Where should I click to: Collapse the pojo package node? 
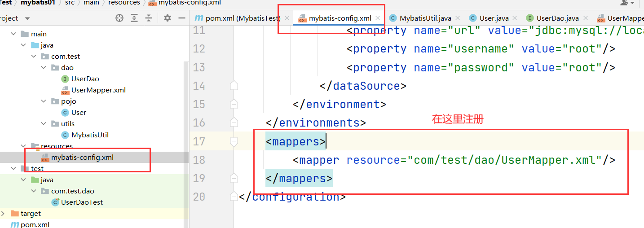[x=44, y=101]
